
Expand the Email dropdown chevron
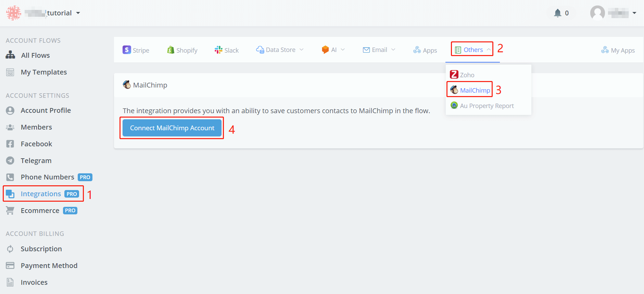click(x=393, y=50)
